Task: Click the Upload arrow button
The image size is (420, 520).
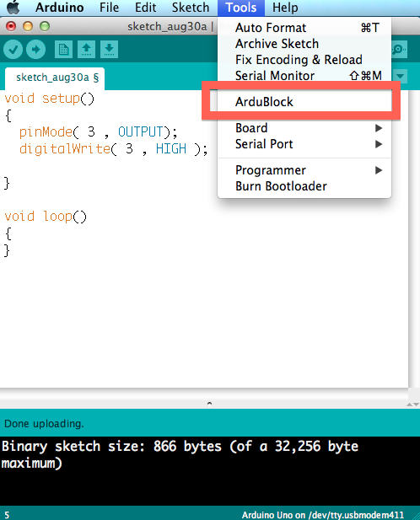Action: [35, 50]
